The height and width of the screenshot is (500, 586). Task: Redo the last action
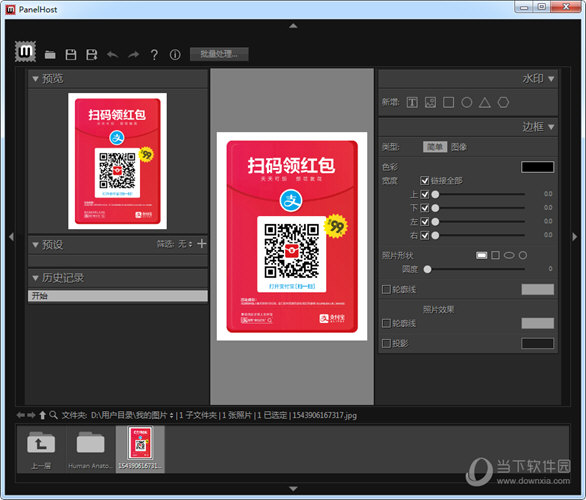[133, 55]
